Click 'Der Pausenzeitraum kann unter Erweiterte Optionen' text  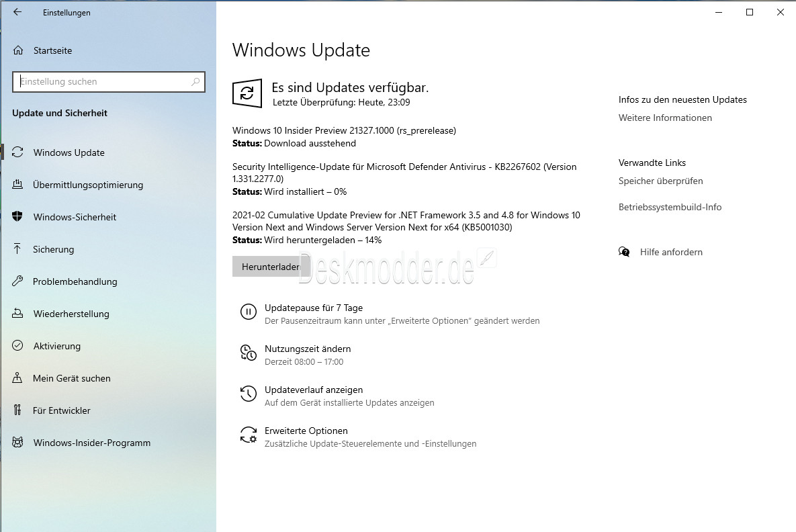pos(402,321)
